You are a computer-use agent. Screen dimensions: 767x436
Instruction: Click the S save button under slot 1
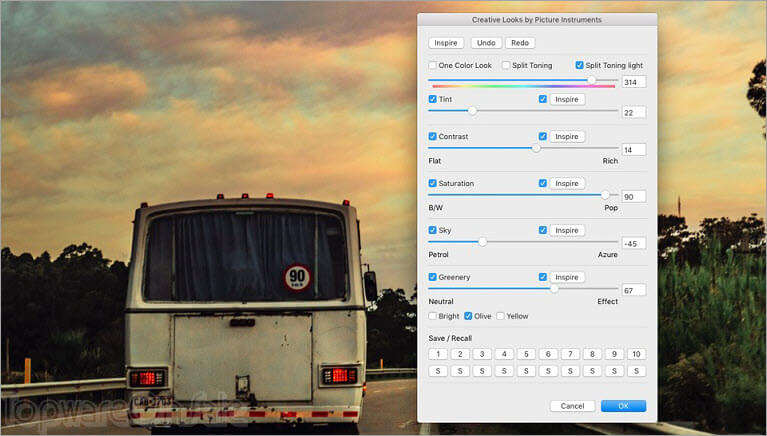click(438, 371)
